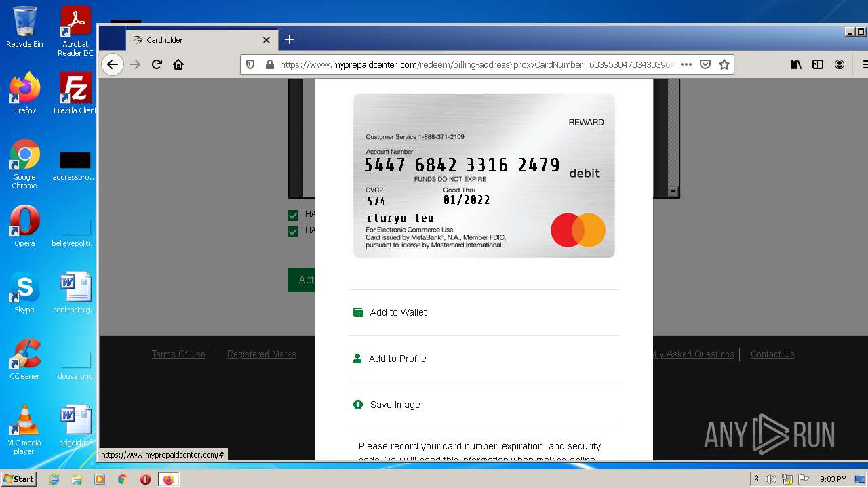
Task: Open the Firefox Library icon
Action: [796, 64]
